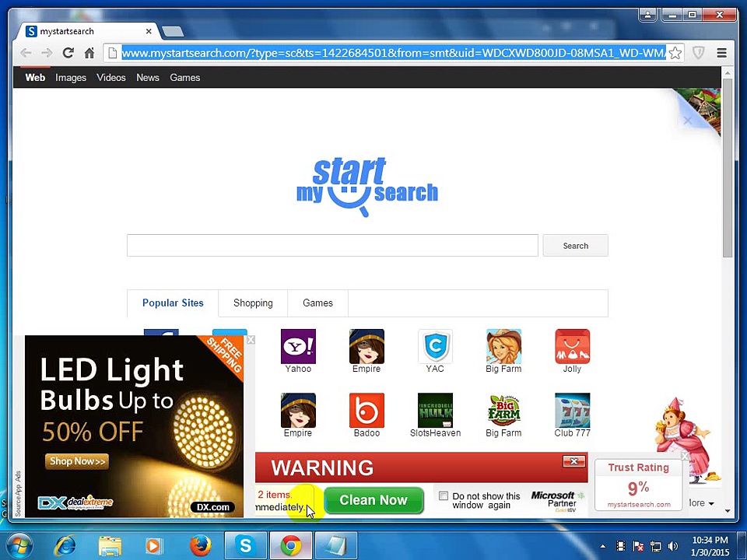747x560 pixels.
Task: Open Windows Explorer folder in taskbar
Action: (110, 545)
